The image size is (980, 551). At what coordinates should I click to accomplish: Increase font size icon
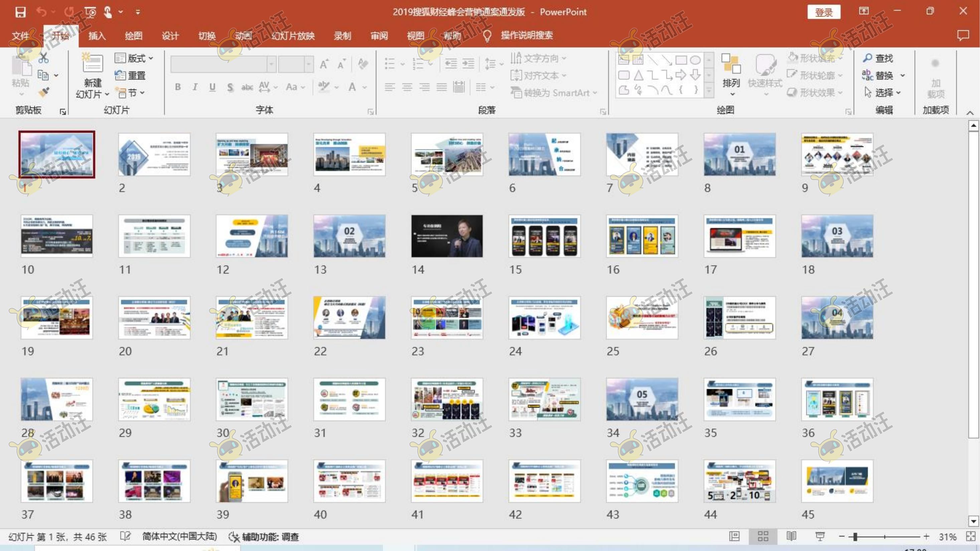(324, 64)
